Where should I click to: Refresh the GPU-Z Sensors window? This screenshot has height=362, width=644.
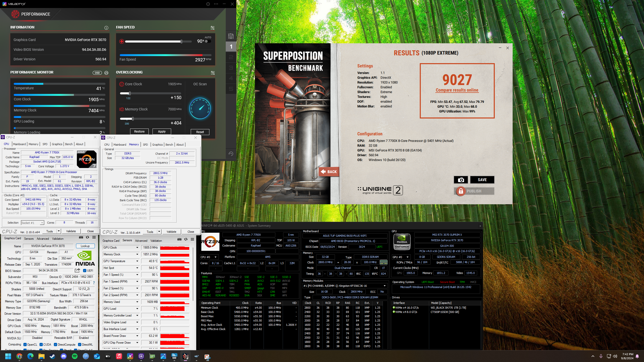point(186,239)
